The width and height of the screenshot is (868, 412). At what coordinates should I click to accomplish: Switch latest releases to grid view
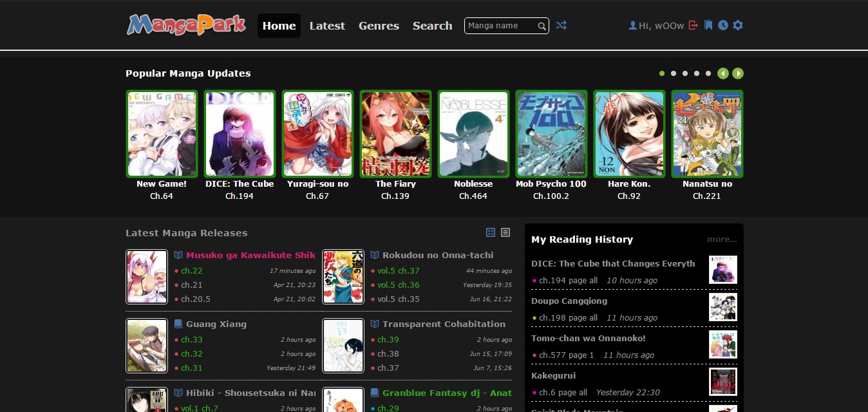pyautogui.click(x=491, y=232)
